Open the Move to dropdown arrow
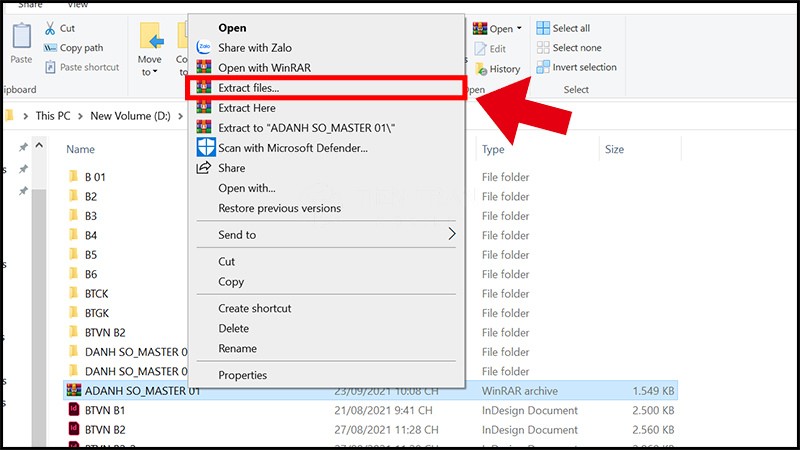Viewport: 800px width, 450px height. (x=156, y=72)
